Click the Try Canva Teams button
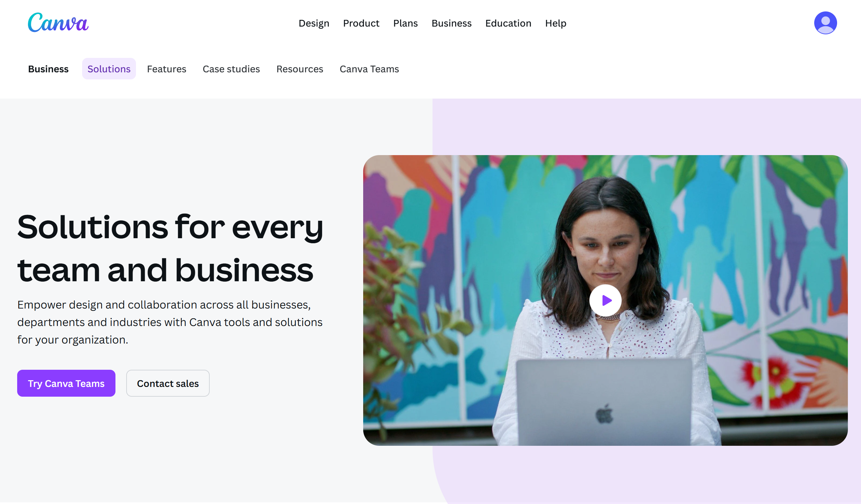 66,383
